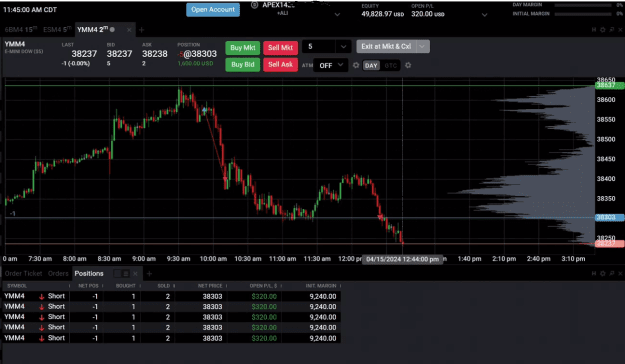The width and height of the screenshot is (625, 364).
Task: Sort by the SOLD column header
Action: 163,286
